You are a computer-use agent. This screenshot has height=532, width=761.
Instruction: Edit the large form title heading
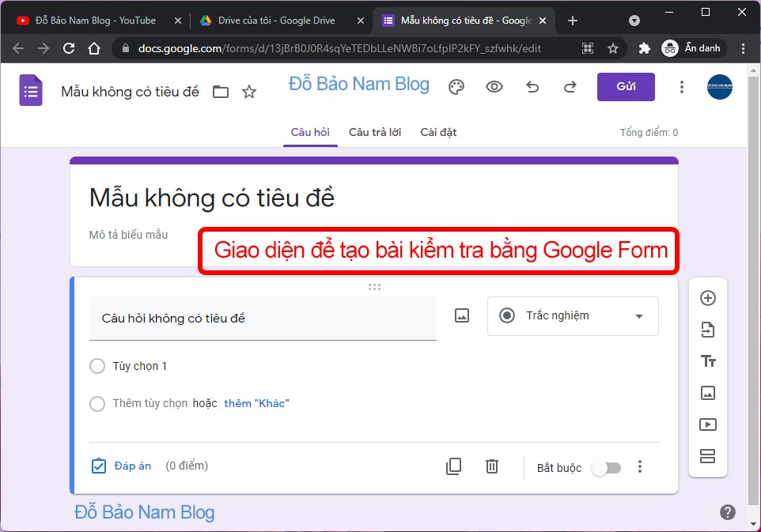coord(212,198)
